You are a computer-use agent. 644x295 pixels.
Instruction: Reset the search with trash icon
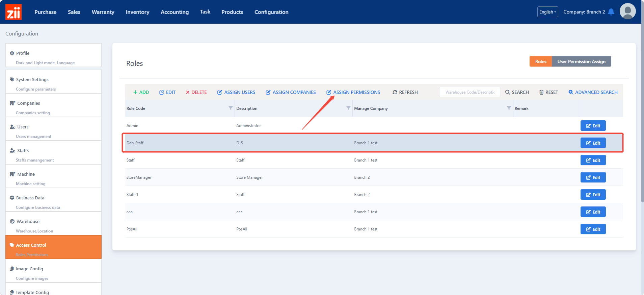(x=548, y=92)
